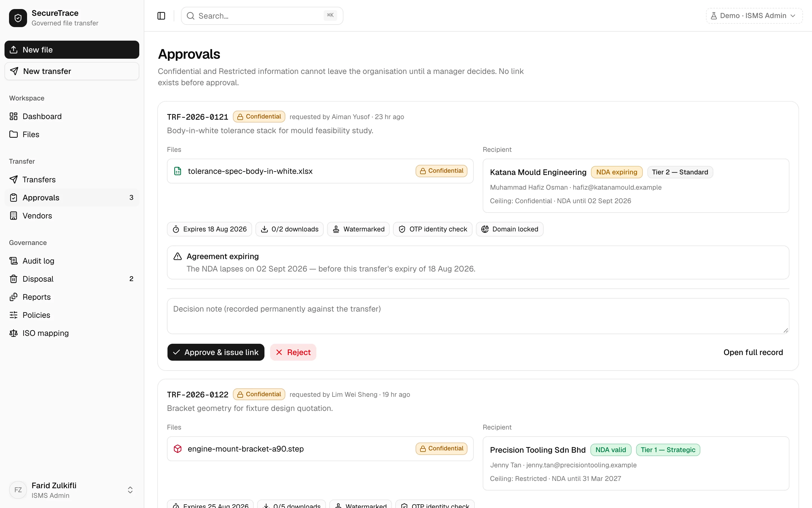Open Files in the sidebar
This screenshot has height=508, width=812.
(x=72, y=134)
